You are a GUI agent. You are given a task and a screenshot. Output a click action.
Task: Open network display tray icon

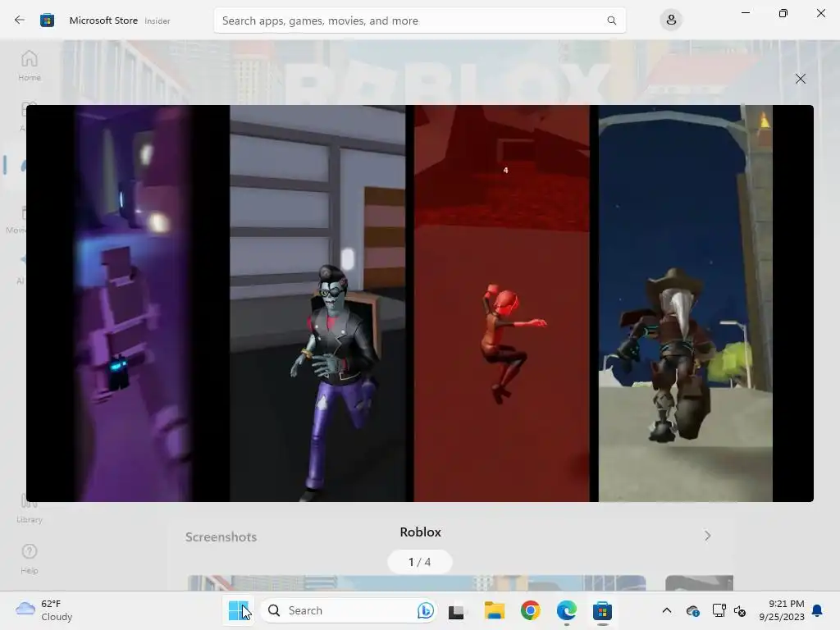(x=719, y=610)
